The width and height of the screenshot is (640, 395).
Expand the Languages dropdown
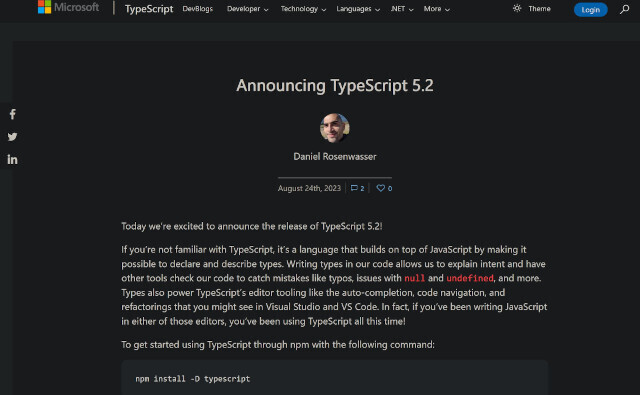point(358,9)
